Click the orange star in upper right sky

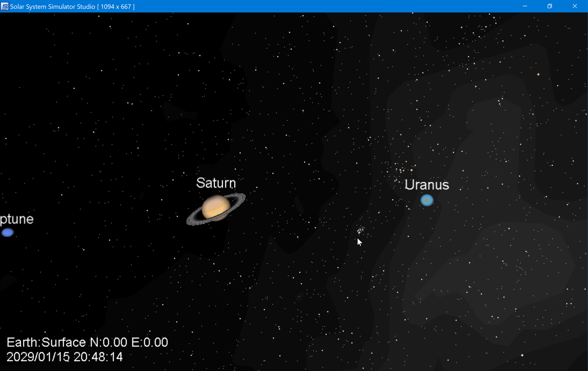click(538, 74)
